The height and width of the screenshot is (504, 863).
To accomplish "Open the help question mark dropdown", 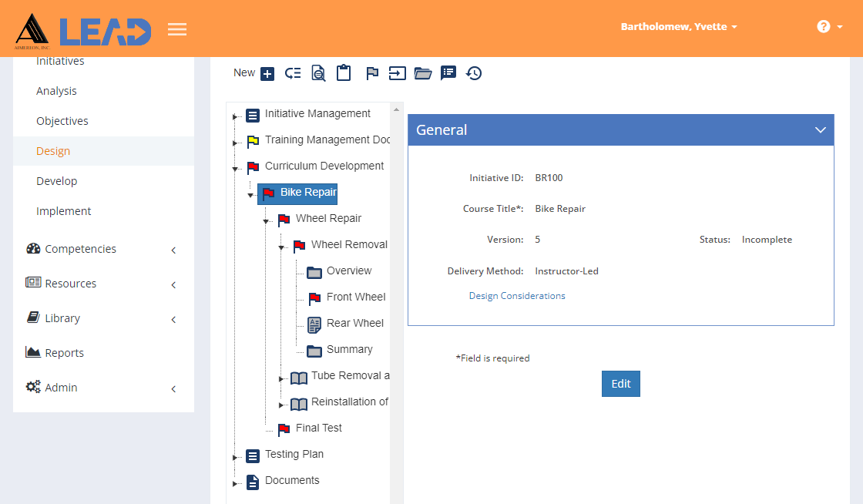I will point(829,26).
